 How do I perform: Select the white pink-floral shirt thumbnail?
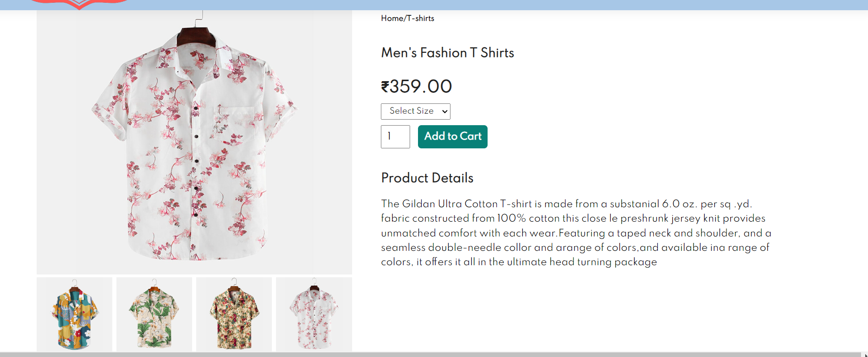(314, 314)
